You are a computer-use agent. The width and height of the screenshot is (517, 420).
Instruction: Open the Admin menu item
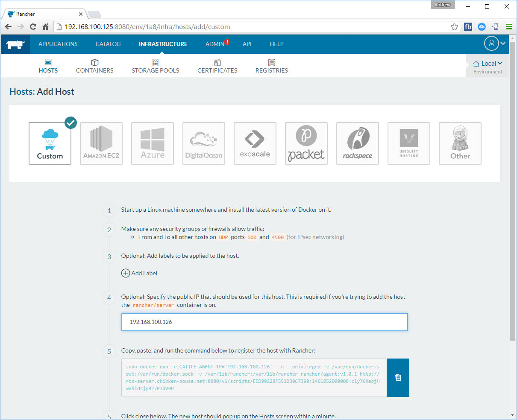pyautogui.click(x=215, y=44)
